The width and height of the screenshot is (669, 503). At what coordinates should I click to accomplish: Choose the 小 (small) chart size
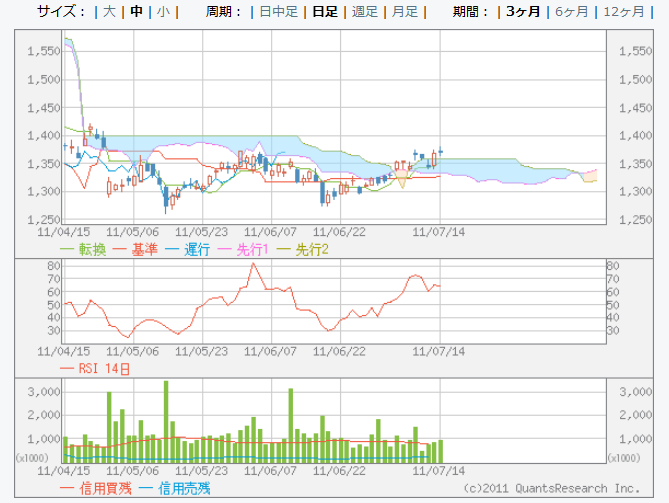[162, 12]
